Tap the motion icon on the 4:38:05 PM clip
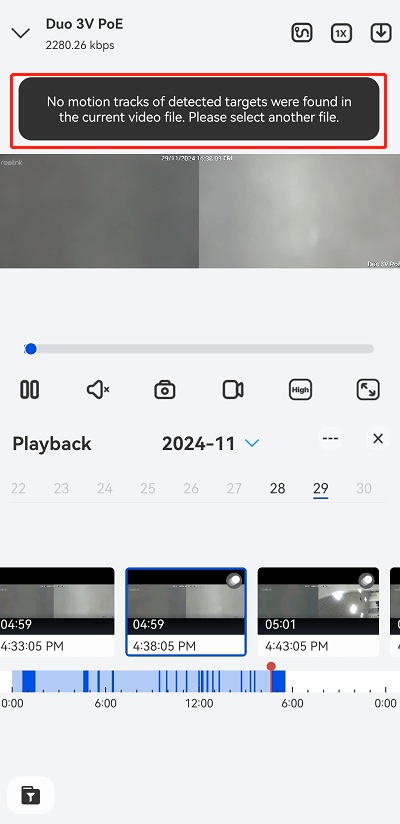Viewport: 400px width, 824px height. coord(234,580)
